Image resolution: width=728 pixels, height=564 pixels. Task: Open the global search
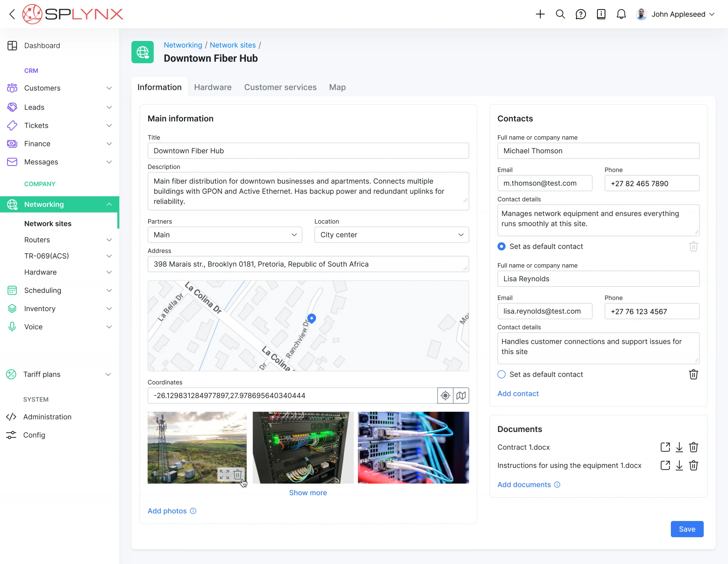(x=560, y=14)
